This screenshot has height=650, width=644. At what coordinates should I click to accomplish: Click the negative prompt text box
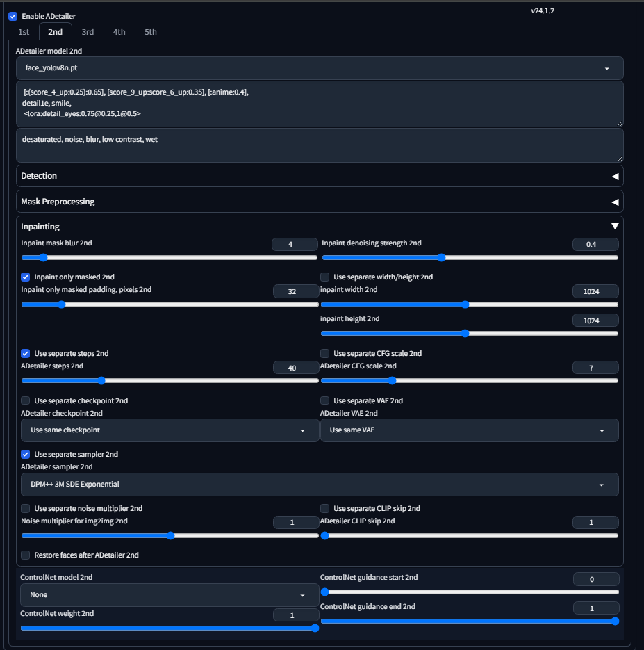[320, 145]
